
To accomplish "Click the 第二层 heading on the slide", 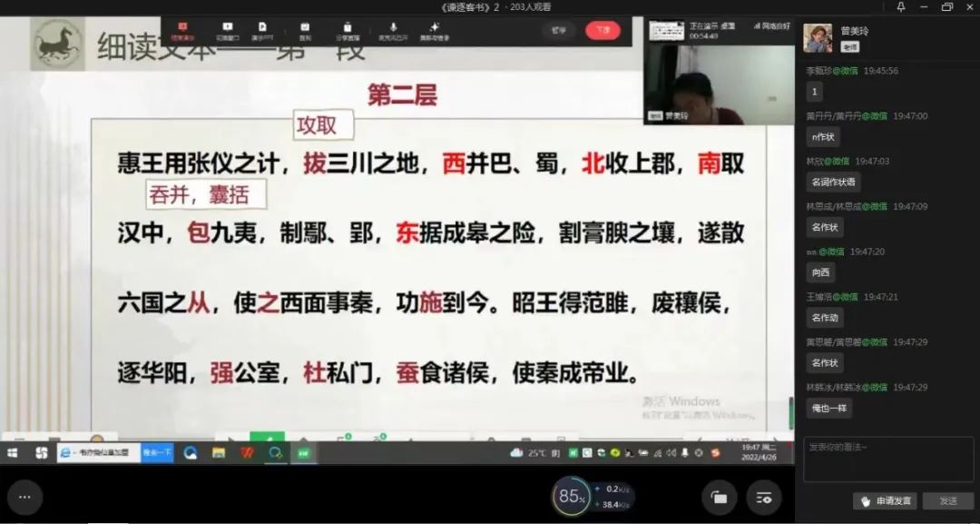I will 402,95.
